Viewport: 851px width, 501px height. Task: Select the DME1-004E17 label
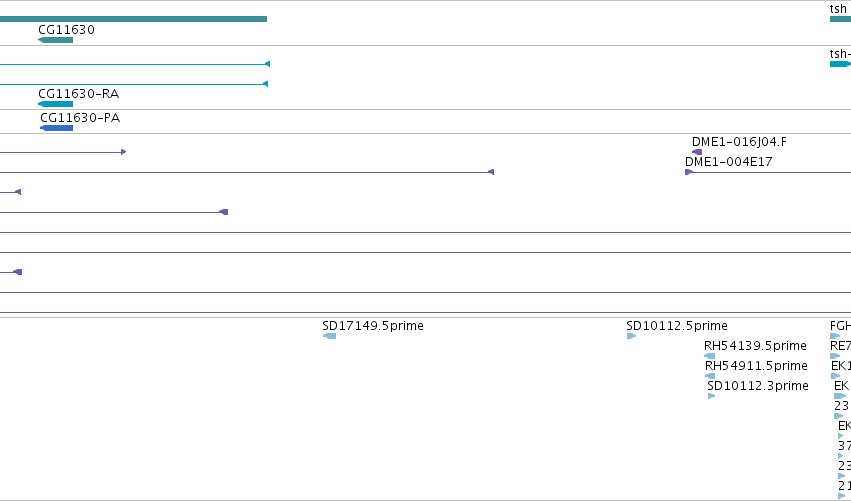728,162
